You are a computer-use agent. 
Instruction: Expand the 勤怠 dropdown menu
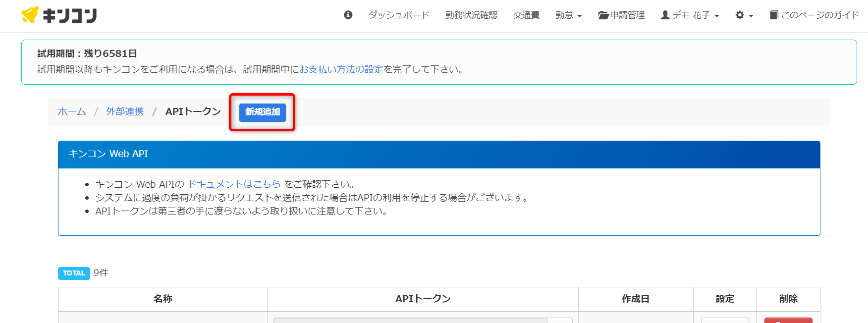point(568,15)
